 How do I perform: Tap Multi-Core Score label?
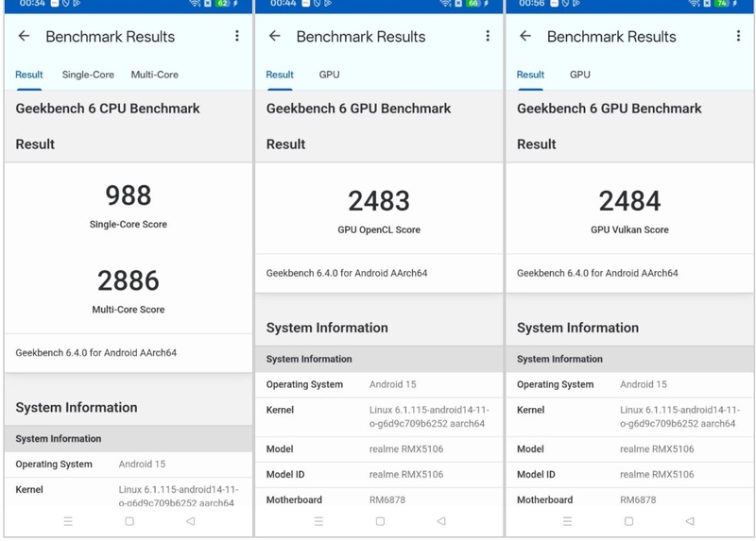[129, 310]
